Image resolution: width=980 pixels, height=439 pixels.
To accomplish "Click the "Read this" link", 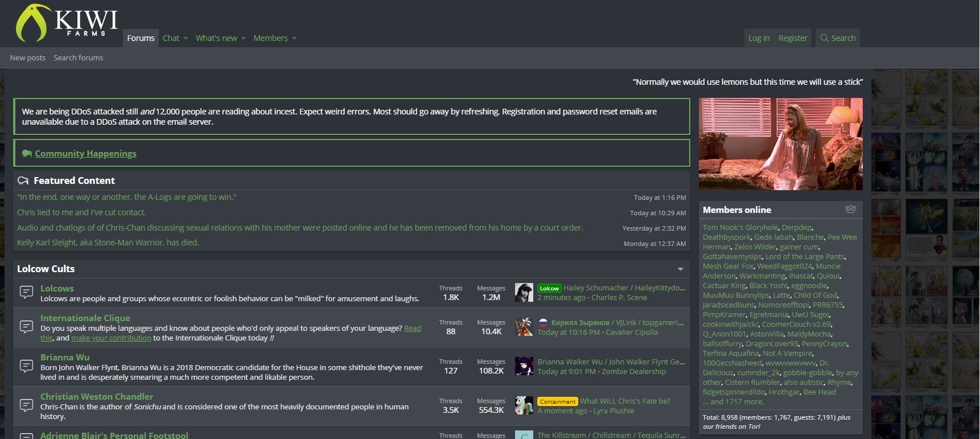I will [413, 329].
